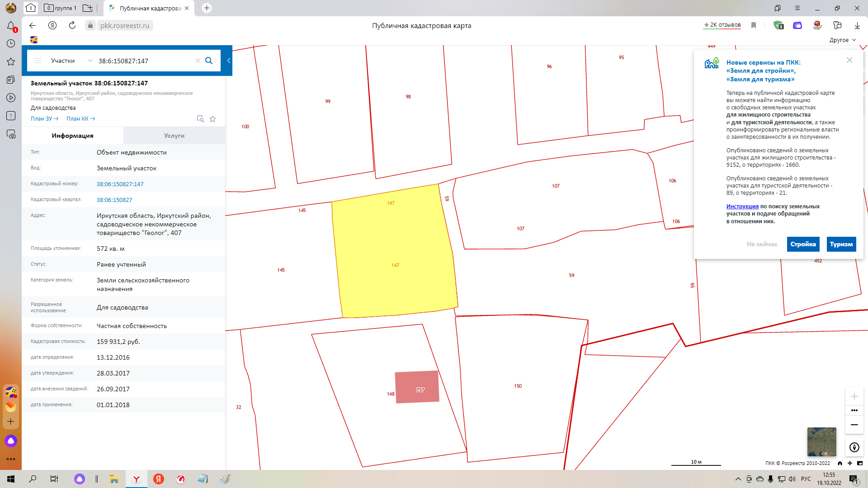Switch to the Услуги tab
This screenshot has width=868, height=488.
click(x=174, y=136)
